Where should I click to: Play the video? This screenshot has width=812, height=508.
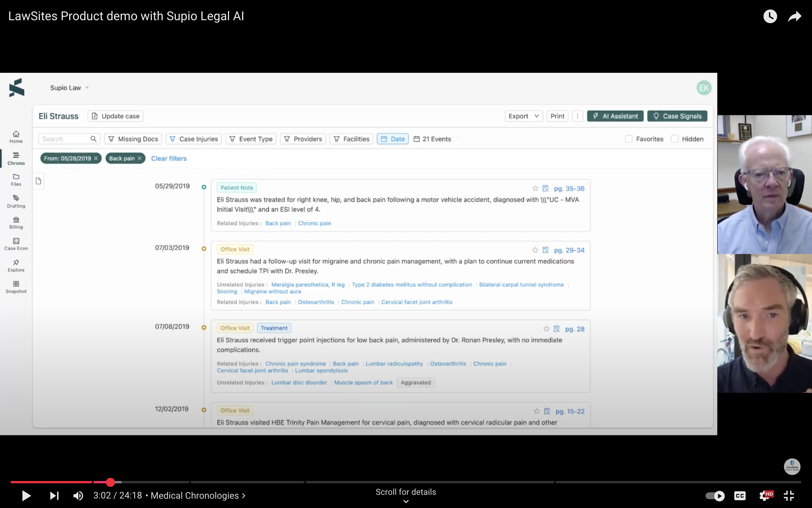[x=26, y=496]
